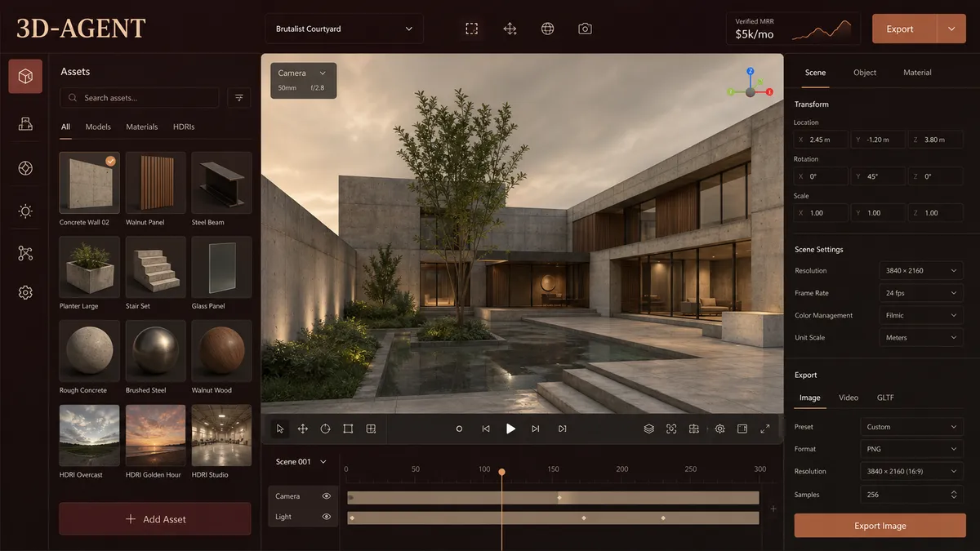This screenshot has height=551, width=980.
Task: Open the Camera dropdown in viewport
Action: click(303, 73)
